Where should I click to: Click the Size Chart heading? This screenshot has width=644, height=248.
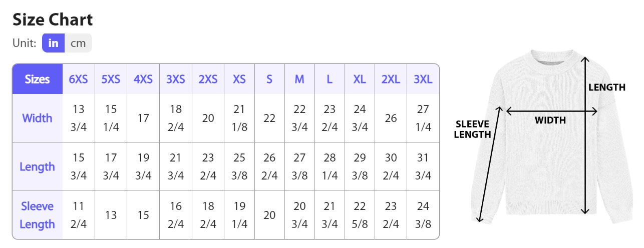click(53, 20)
